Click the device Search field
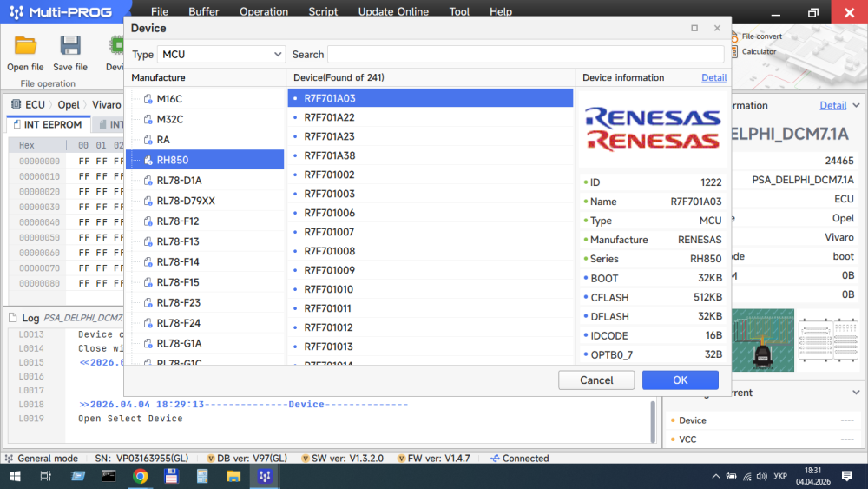 [x=525, y=54]
